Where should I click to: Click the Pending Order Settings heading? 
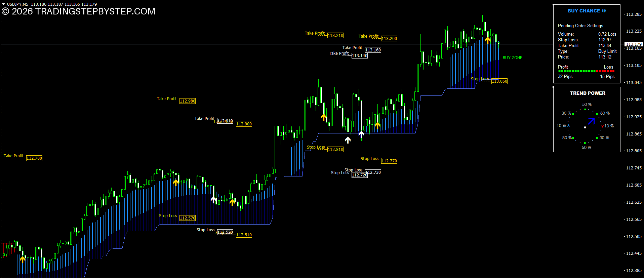click(580, 26)
